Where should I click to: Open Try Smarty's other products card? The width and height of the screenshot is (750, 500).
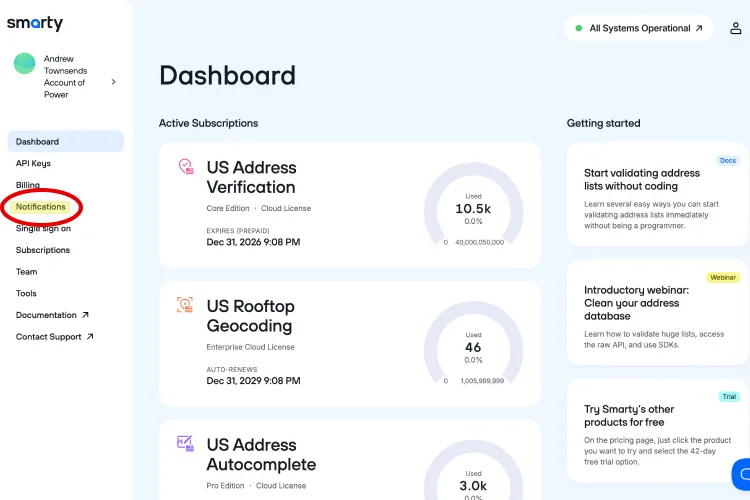tap(657, 431)
